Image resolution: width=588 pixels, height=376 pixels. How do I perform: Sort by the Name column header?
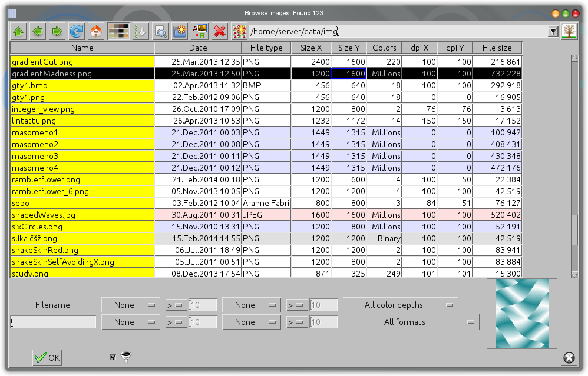click(x=82, y=48)
